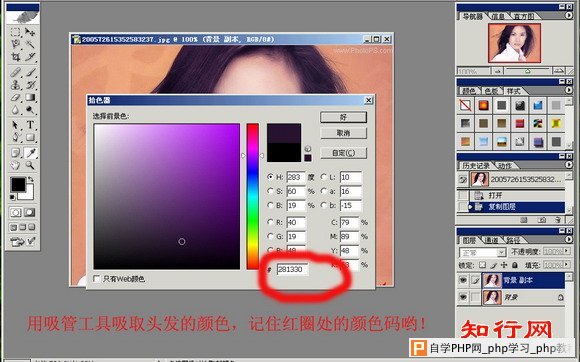Viewport: 580px width, 362px height.
Task: Select the History Brush tool
Action: coord(30,85)
